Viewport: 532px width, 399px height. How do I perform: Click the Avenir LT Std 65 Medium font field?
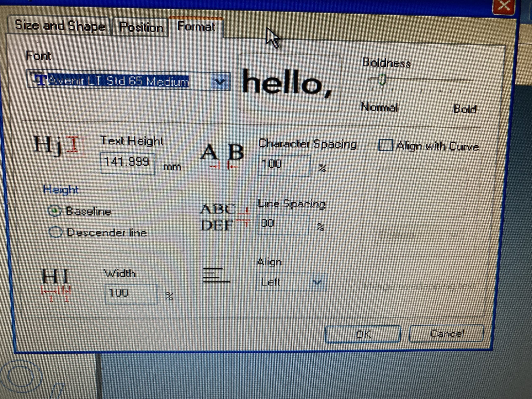[x=129, y=80]
